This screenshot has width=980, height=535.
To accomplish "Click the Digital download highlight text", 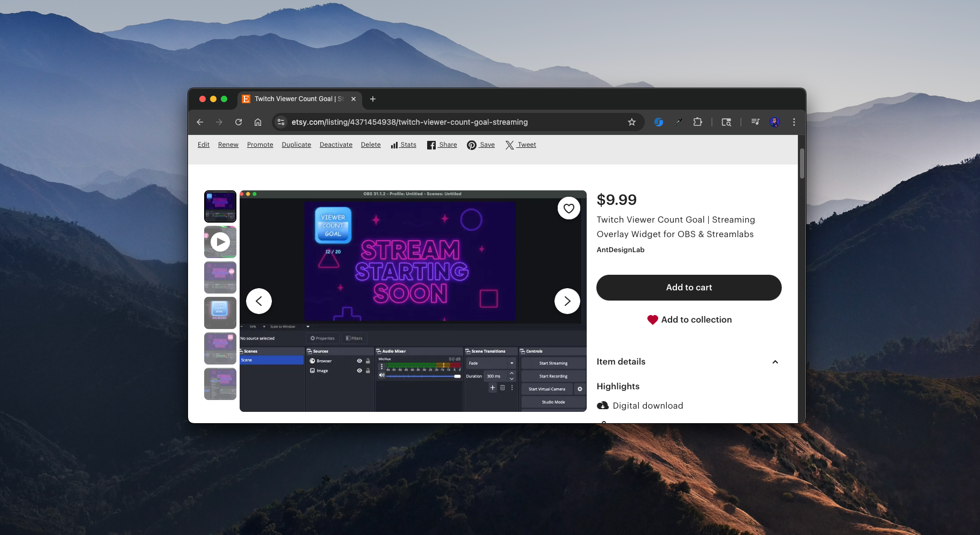I will point(648,406).
